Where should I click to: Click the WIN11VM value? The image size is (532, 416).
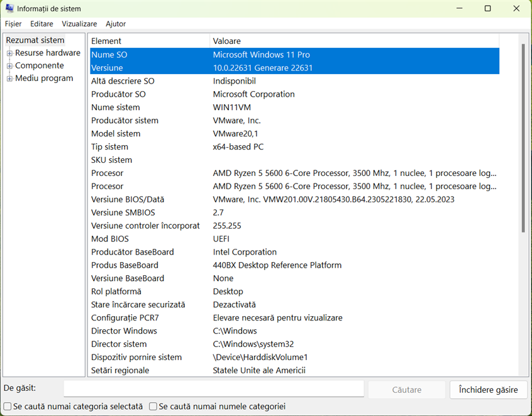pyautogui.click(x=232, y=107)
